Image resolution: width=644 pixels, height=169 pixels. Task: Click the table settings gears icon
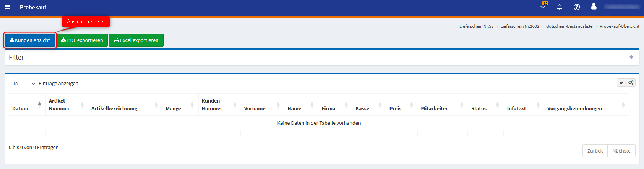631,83
